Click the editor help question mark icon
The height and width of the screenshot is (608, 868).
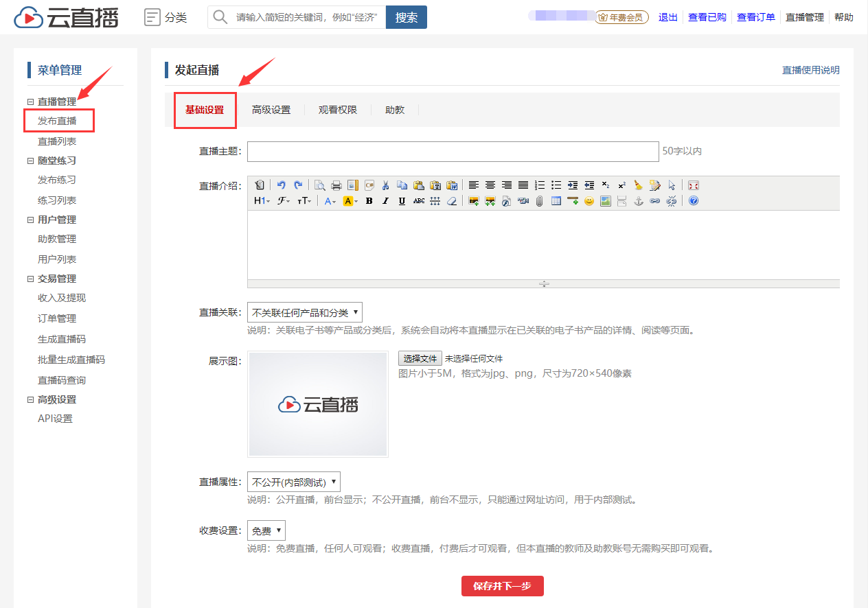coord(694,201)
